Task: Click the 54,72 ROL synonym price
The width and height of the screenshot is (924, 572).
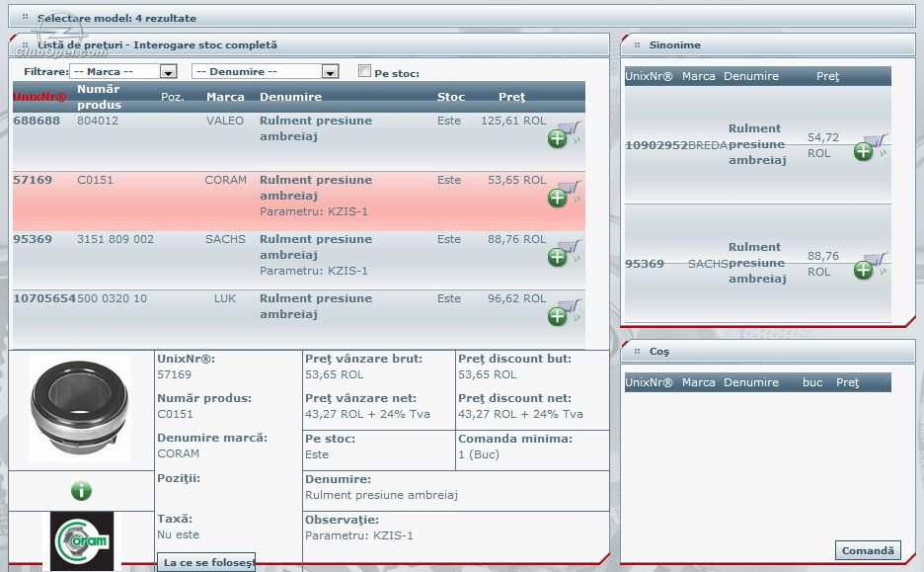Action: coord(823,145)
